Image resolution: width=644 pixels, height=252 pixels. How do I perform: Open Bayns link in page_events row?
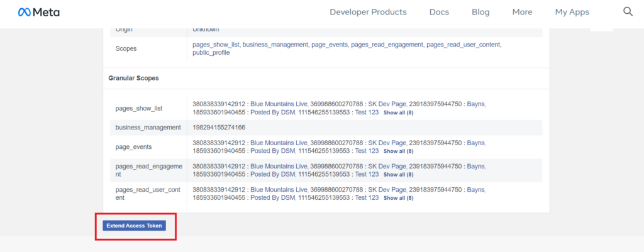point(476,143)
